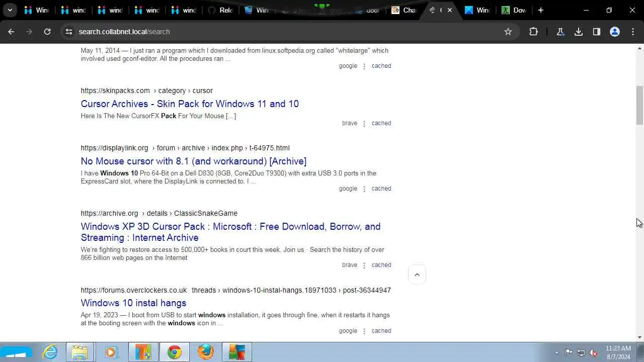This screenshot has height=362, width=644.
Task: Open Chrome Labs flask icon
Action: pos(560,32)
